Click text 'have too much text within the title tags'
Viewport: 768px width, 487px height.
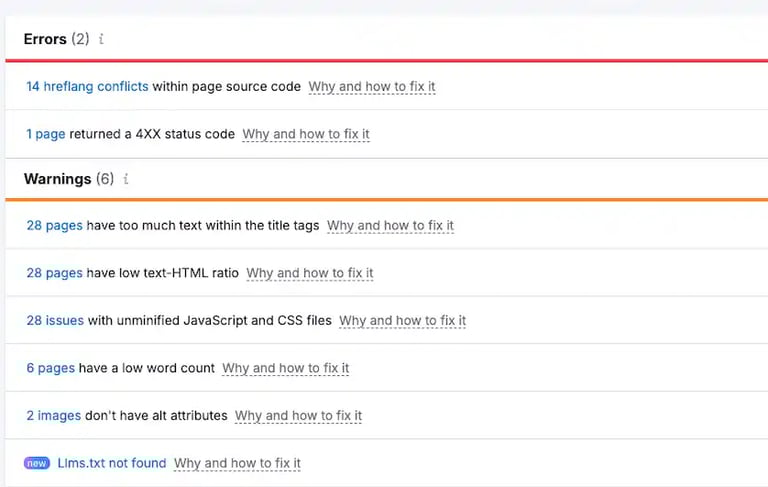pyautogui.click(x=203, y=225)
